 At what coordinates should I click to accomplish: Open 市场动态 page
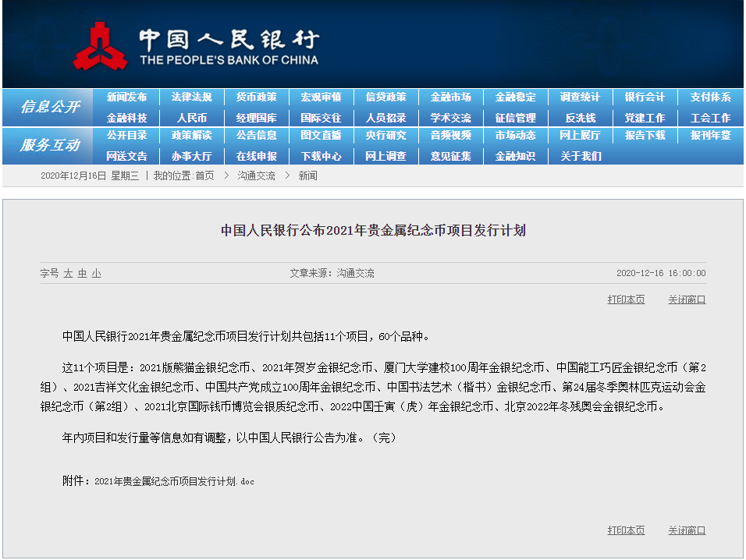[x=515, y=136]
